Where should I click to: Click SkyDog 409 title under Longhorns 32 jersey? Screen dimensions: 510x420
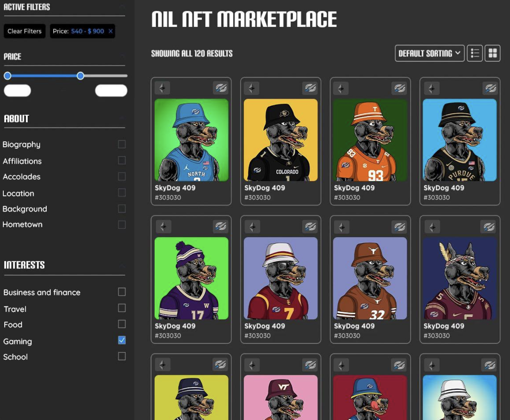(x=354, y=326)
